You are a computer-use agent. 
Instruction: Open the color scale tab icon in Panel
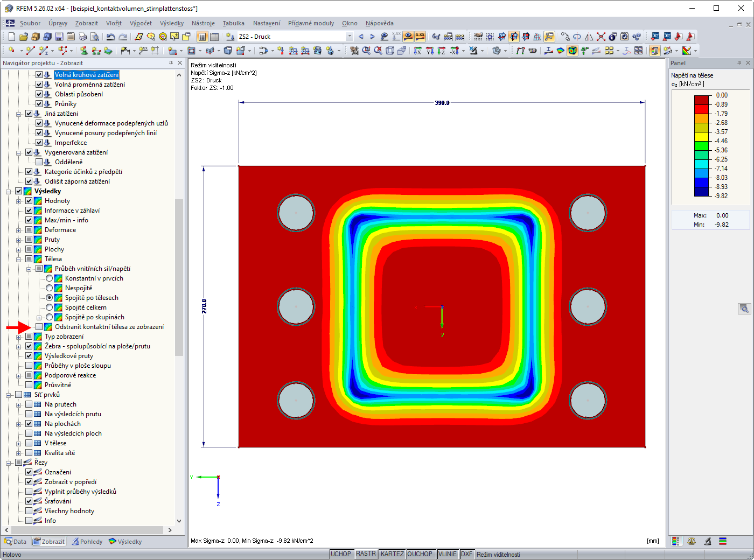click(x=675, y=541)
